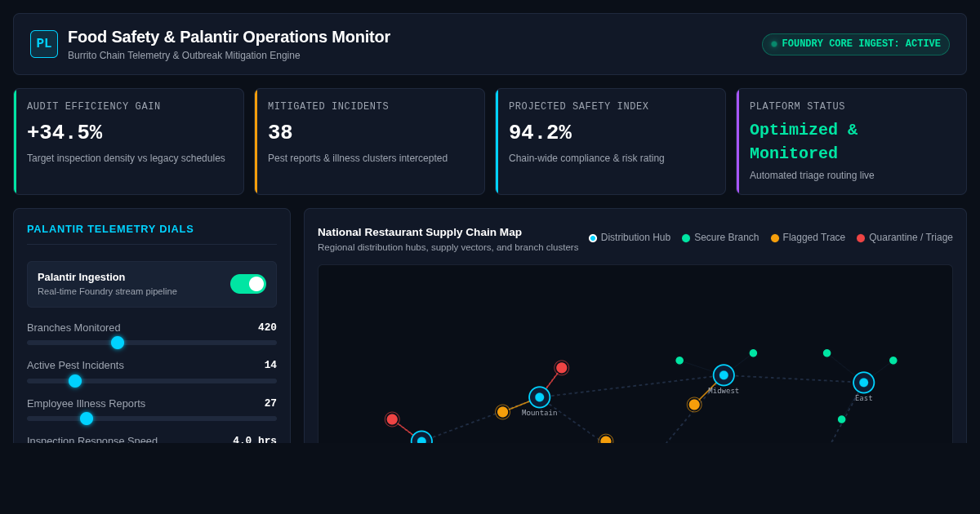Click the PL logo icon in header
980x514 pixels.
(x=44, y=44)
